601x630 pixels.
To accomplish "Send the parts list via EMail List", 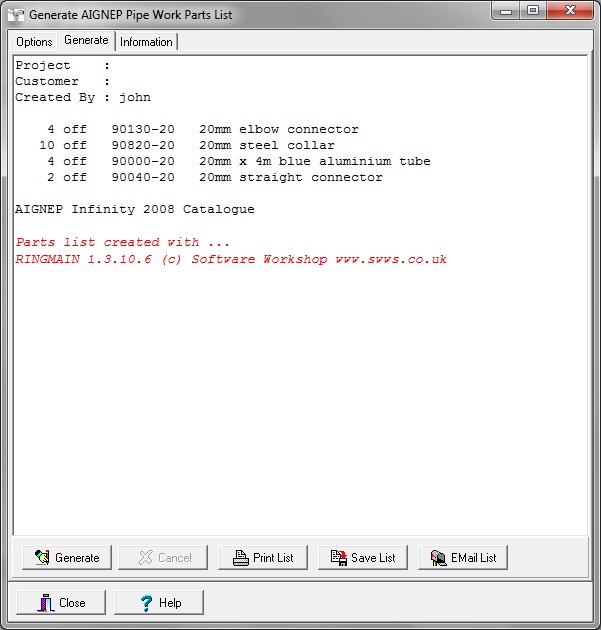I will 463,557.
